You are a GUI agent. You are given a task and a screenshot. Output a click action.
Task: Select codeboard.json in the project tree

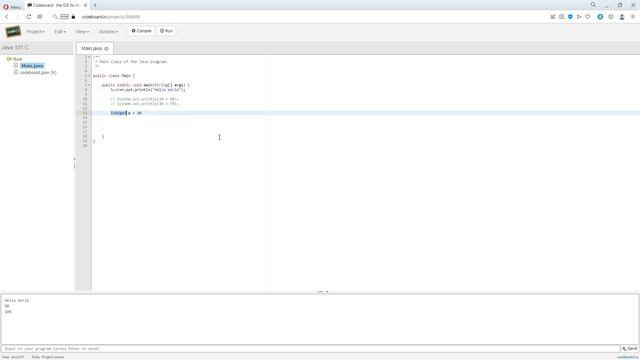[38, 72]
